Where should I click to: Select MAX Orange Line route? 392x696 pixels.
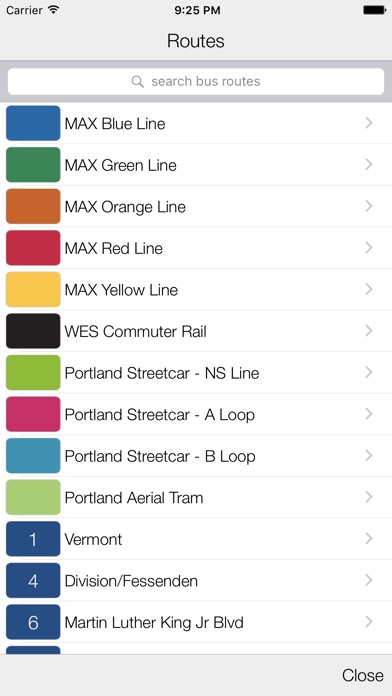196,206
